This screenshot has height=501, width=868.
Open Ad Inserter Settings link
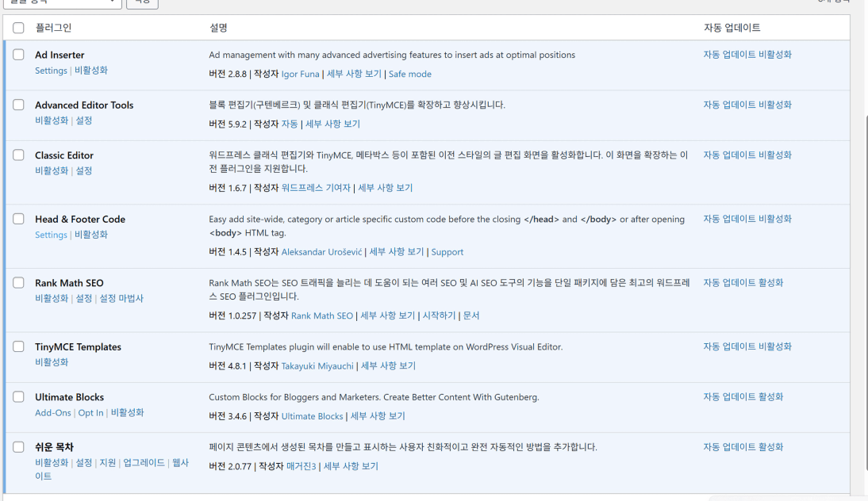51,71
